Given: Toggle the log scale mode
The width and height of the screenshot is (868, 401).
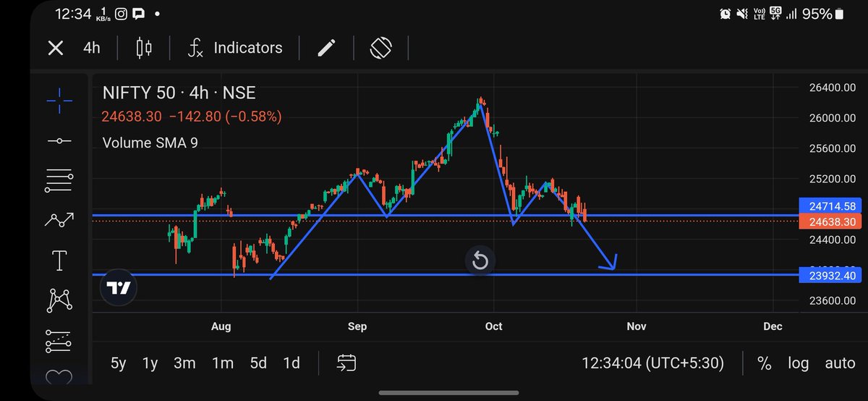Looking at the screenshot, I should click(x=799, y=363).
